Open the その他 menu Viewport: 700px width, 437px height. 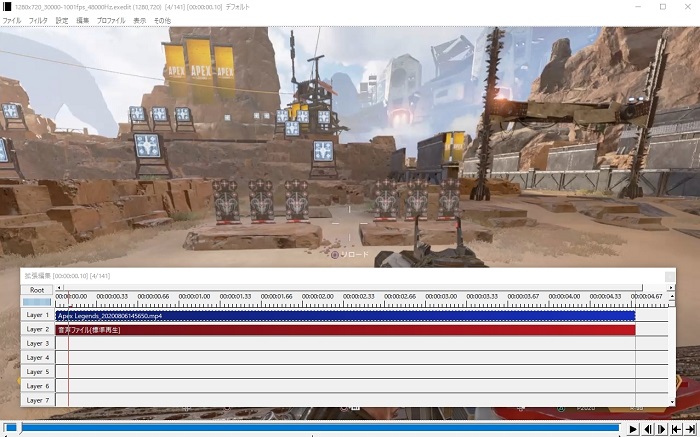[162, 21]
